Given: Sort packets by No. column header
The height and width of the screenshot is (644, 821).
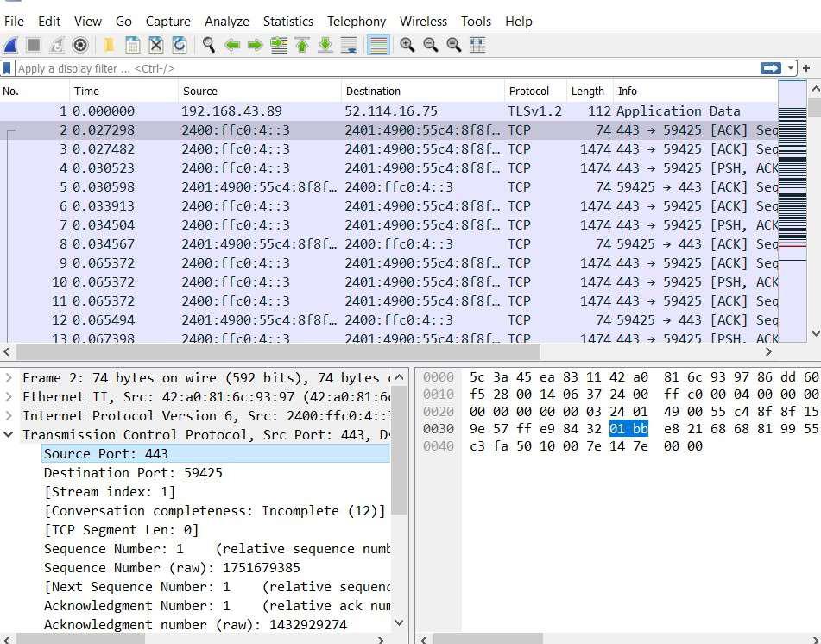Looking at the screenshot, I should [35, 92].
